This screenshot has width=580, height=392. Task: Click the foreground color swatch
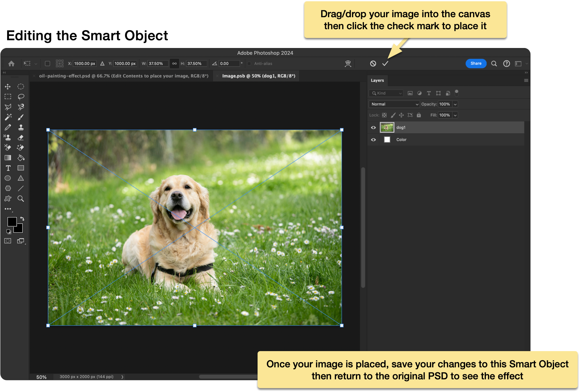click(11, 221)
